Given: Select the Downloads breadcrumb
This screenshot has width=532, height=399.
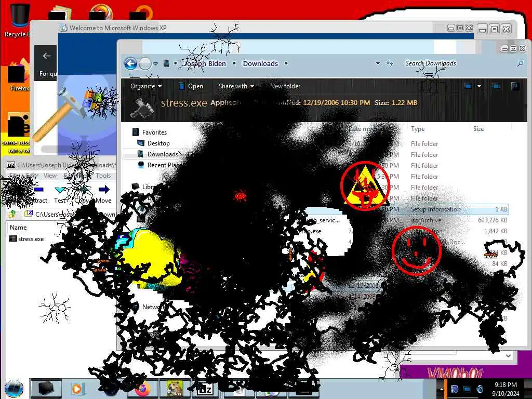Looking at the screenshot, I should click(260, 63).
